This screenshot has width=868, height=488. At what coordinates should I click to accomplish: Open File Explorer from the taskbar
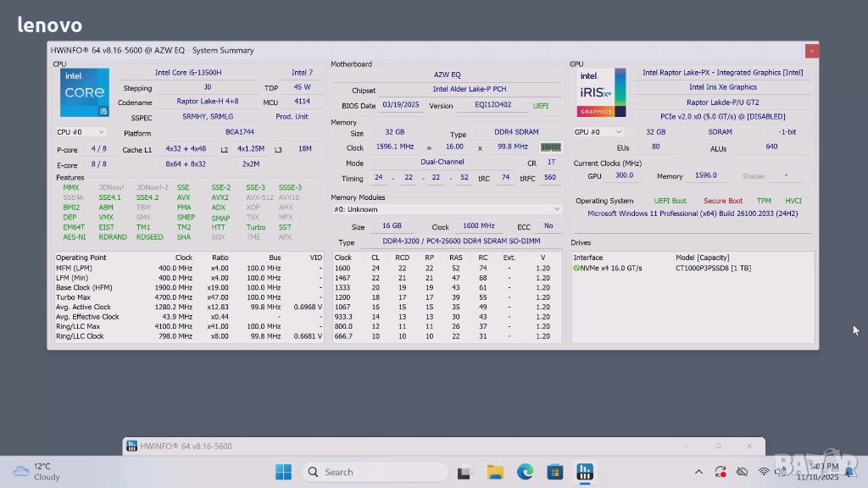click(x=495, y=472)
